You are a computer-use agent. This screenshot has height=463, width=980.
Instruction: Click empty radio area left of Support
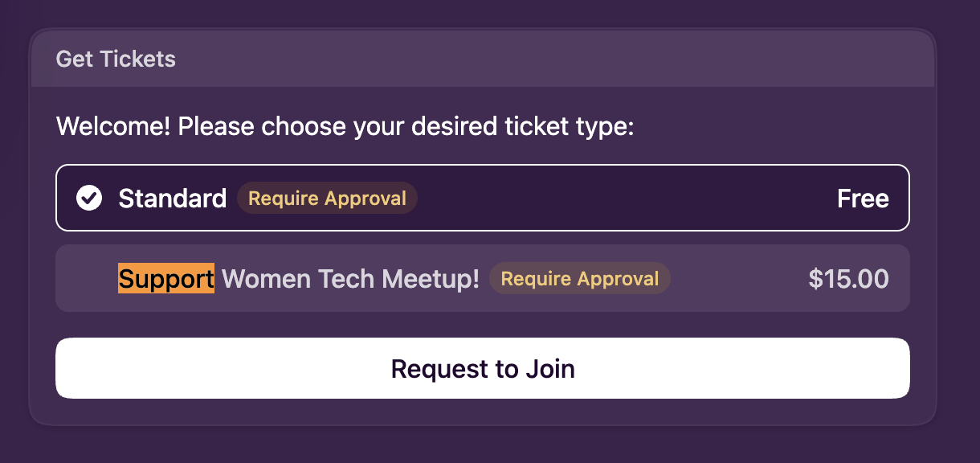[88, 279]
